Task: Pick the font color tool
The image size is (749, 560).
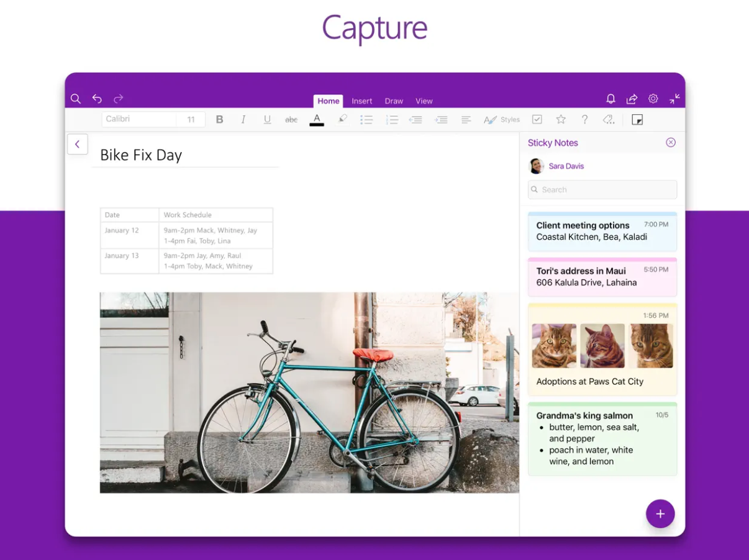Action: (x=317, y=119)
